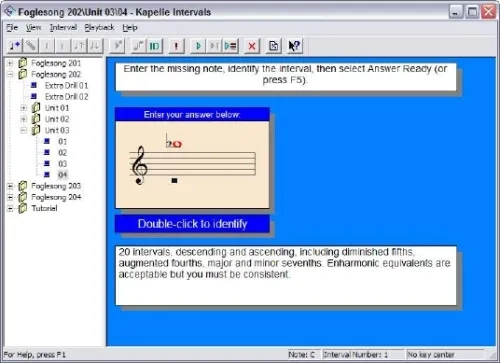Select lesson 02 under Unit 03
The height and width of the screenshot is (363, 500).
coord(62,153)
